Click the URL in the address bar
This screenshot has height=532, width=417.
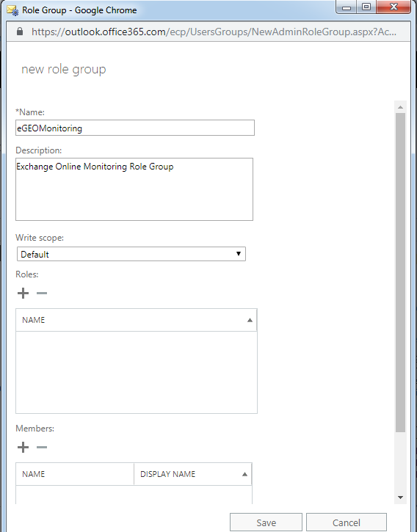(x=214, y=32)
